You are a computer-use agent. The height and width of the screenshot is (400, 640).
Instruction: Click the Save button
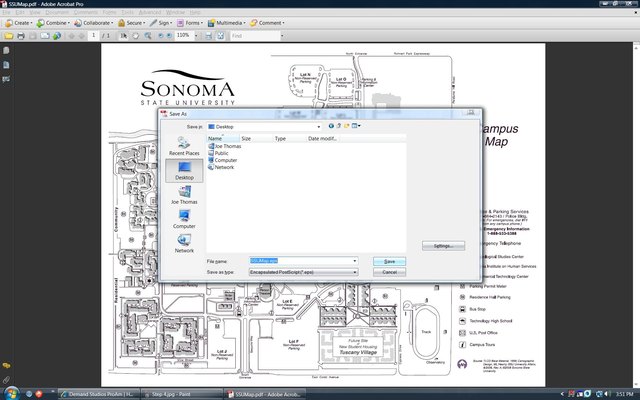coord(389,261)
